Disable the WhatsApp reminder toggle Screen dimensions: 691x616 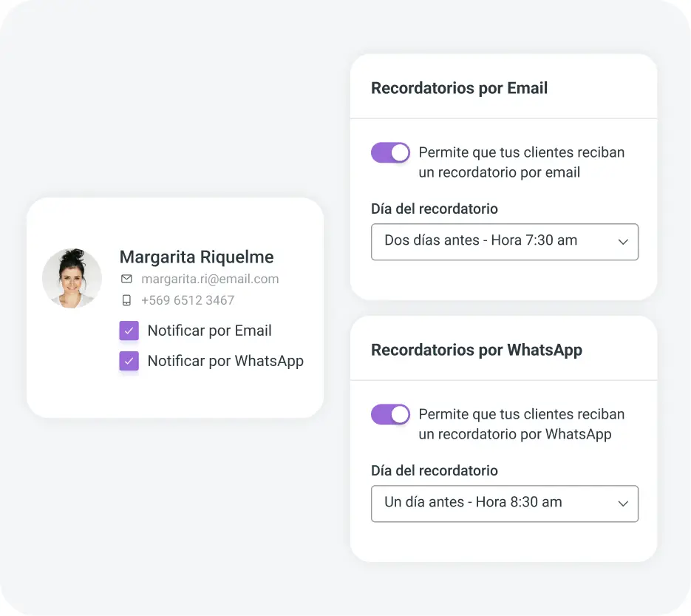(x=390, y=415)
